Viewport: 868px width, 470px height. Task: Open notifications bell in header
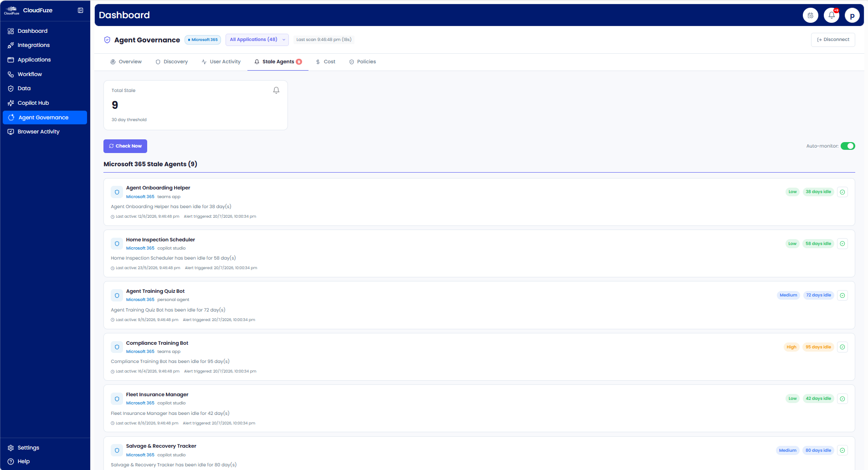[x=832, y=15]
